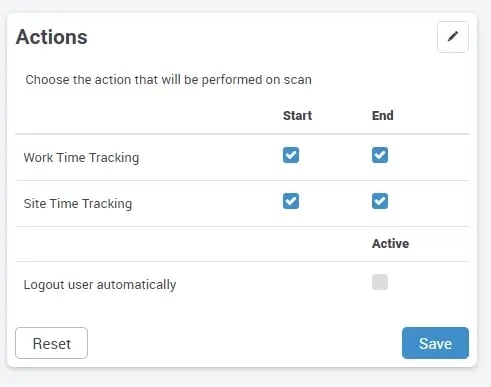Click the End column header
The width and height of the screenshot is (491, 387).
tap(383, 116)
